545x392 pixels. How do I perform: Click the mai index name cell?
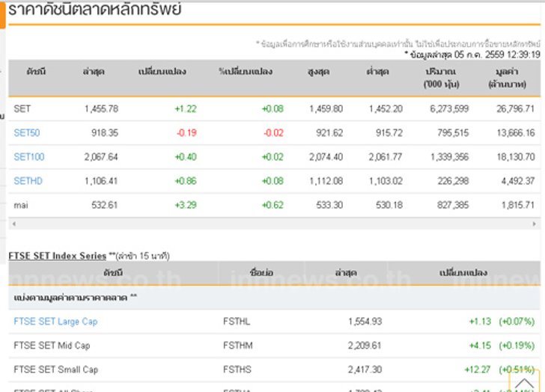point(21,205)
